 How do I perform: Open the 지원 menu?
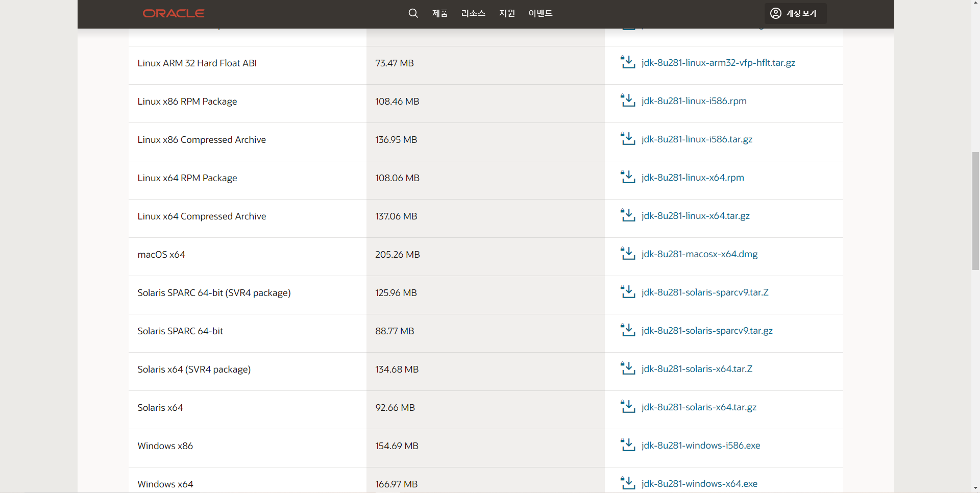click(x=507, y=13)
